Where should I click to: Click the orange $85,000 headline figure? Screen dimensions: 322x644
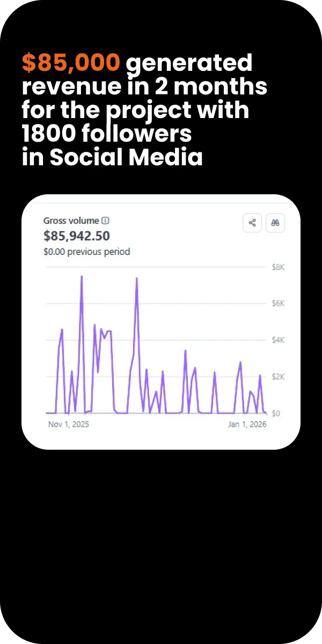click(x=71, y=63)
